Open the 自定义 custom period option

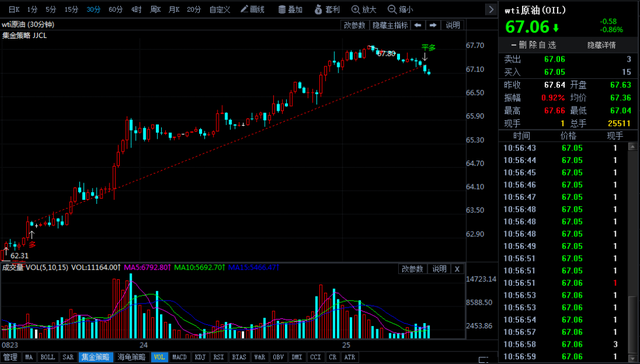tap(220, 9)
